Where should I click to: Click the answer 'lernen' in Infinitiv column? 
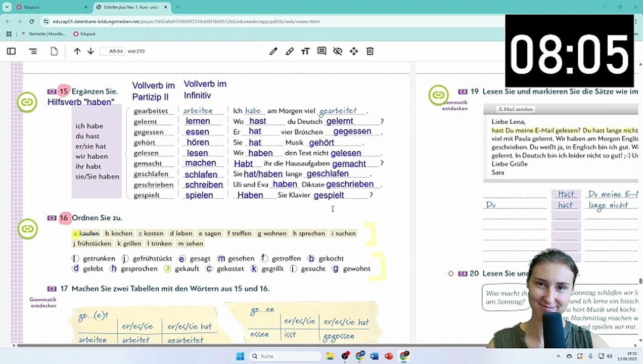tap(198, 121)
